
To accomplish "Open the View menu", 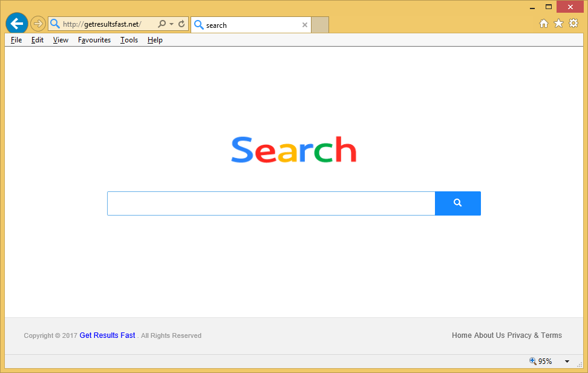I will [x=60, y=40].
